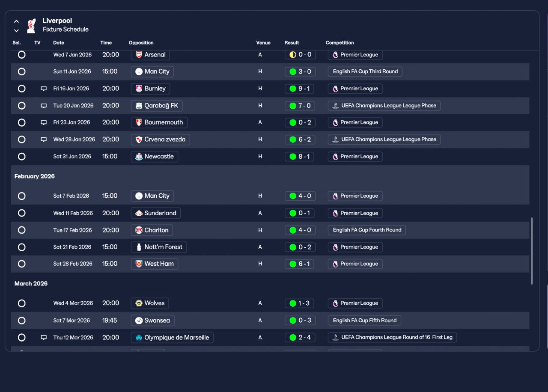Open the 6 - 2 result against Crvena zvezda

pos(300,140)
